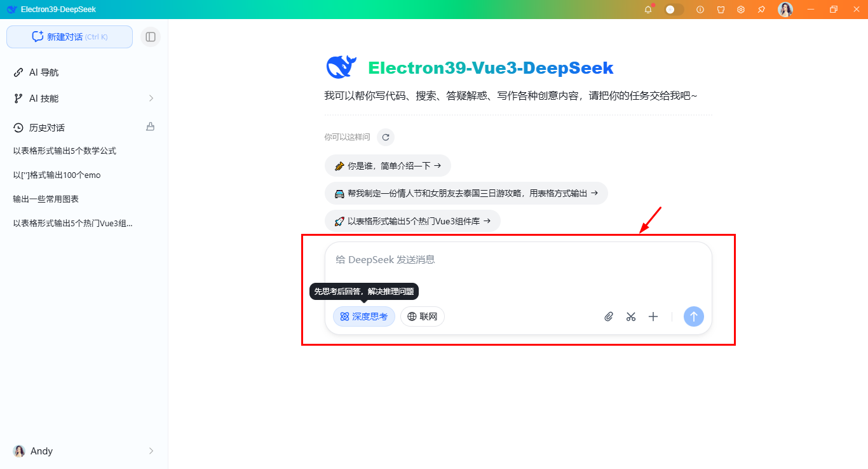Image resolution: width=868 pixels, height=469 pixels.
Task: Refresh suggestions next to 你可以这样问
Action: click(x=385, y=137)
